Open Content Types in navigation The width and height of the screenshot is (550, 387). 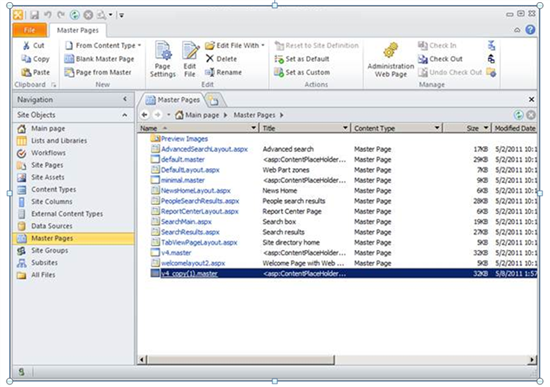(x=74, y=189)
